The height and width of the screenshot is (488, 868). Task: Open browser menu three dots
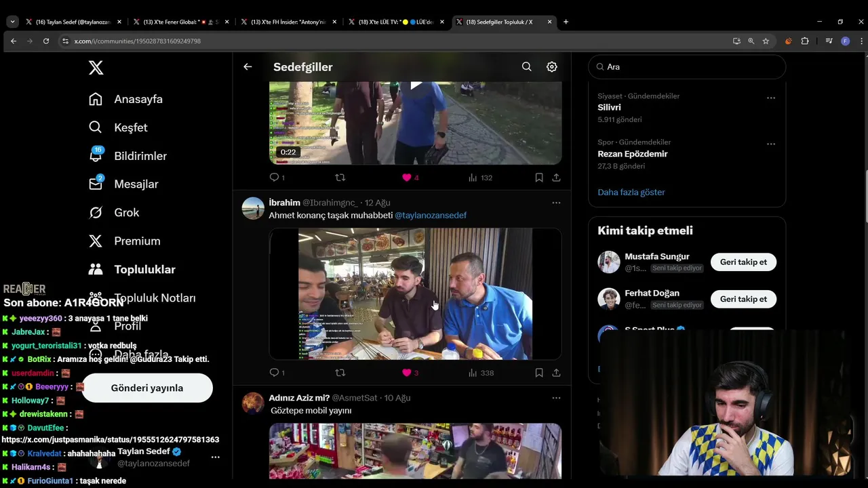(861, 41)
